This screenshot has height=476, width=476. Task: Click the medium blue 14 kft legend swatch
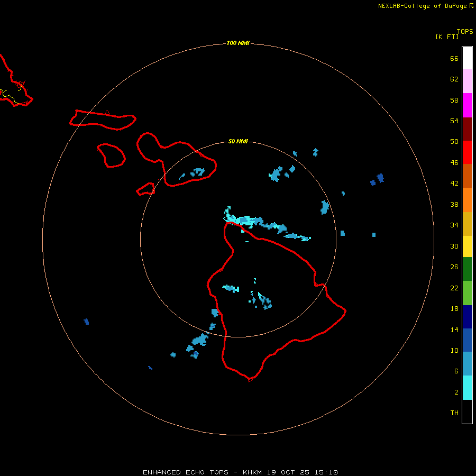click(467, 340)
